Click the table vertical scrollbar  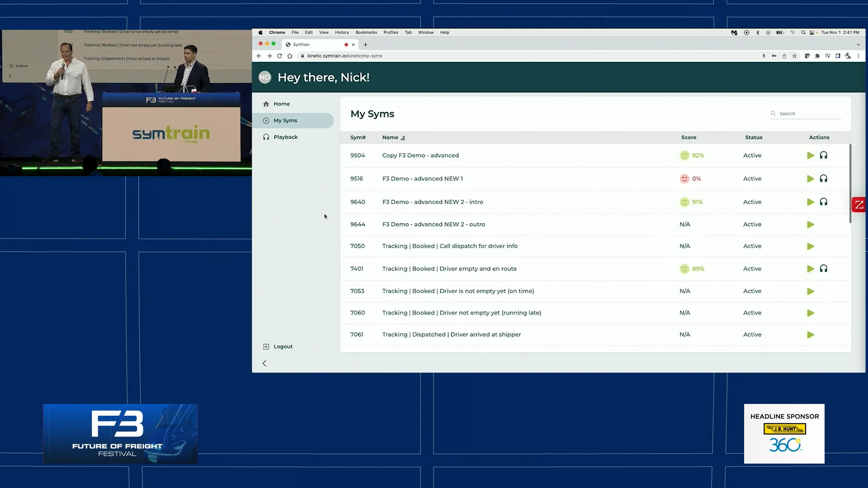click(850, 183)
